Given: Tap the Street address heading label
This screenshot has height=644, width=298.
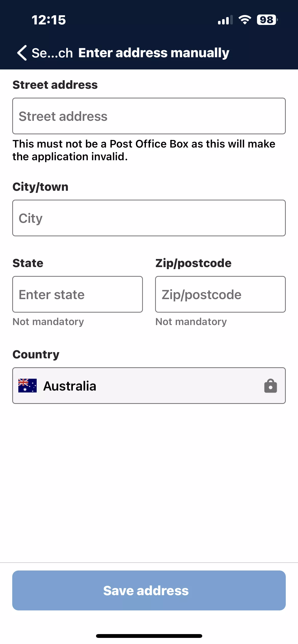Looking at the screenshot, I should click(55, 85).
